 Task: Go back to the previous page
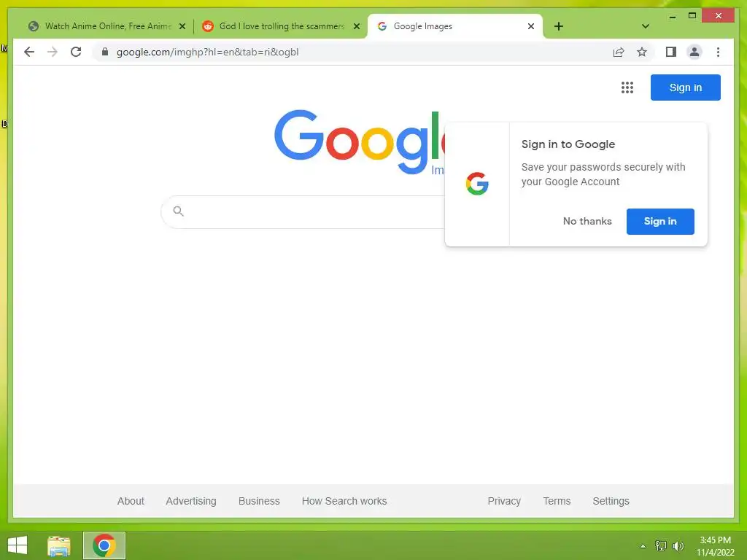29,52
